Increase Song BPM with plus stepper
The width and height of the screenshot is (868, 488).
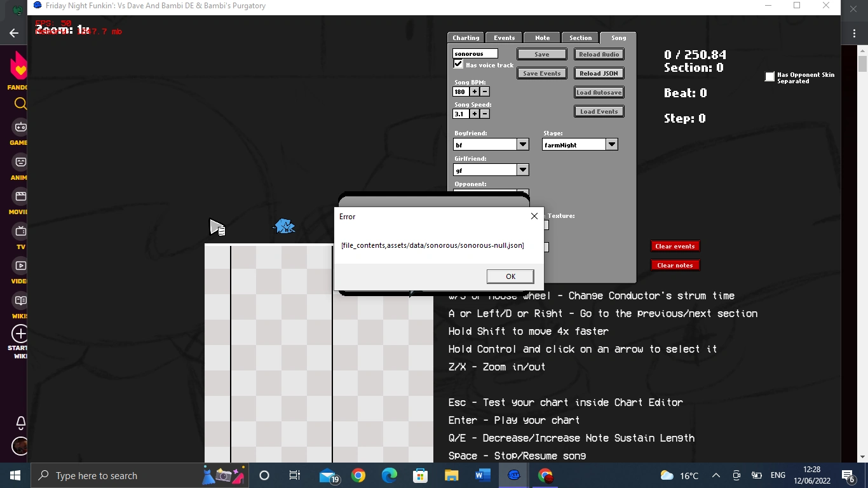[474, 91]
